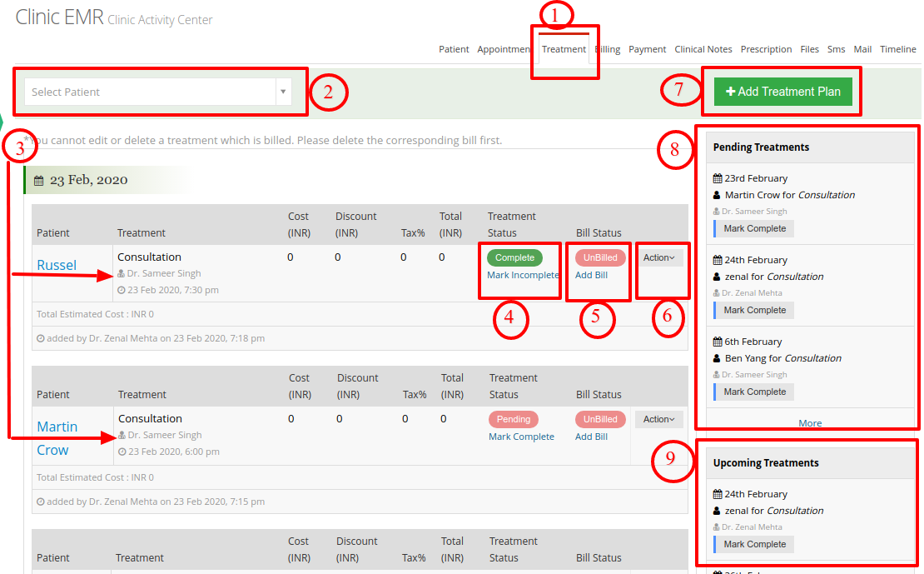924x574 pixels.
Task: Open the Mail tab
Action: tap(862, 49)
